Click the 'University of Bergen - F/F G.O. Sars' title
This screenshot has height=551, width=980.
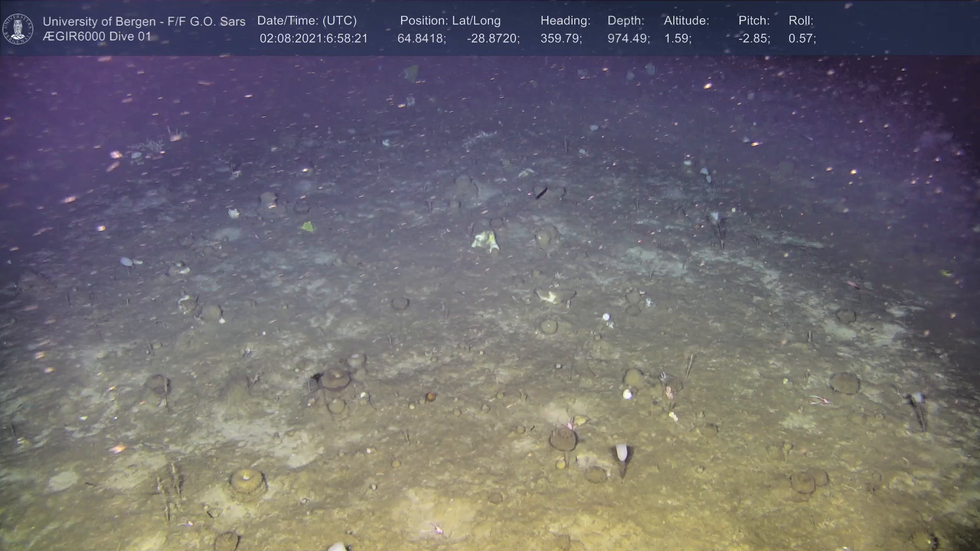144,21
